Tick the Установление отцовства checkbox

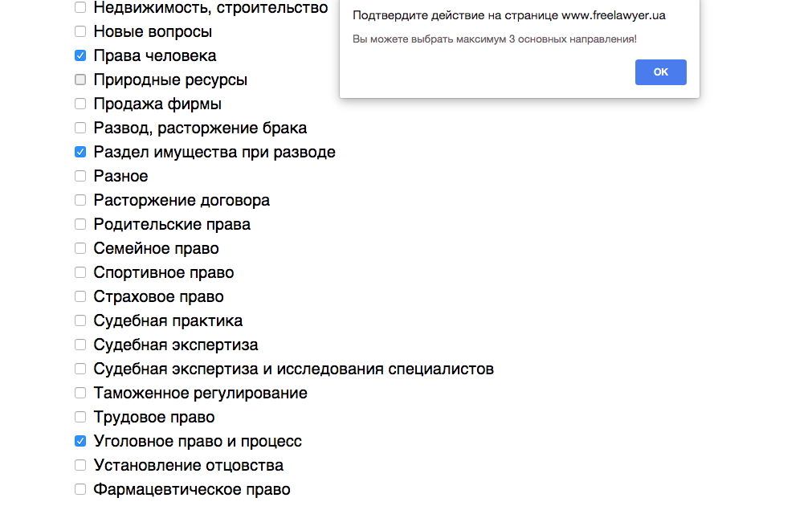point(80,465)
